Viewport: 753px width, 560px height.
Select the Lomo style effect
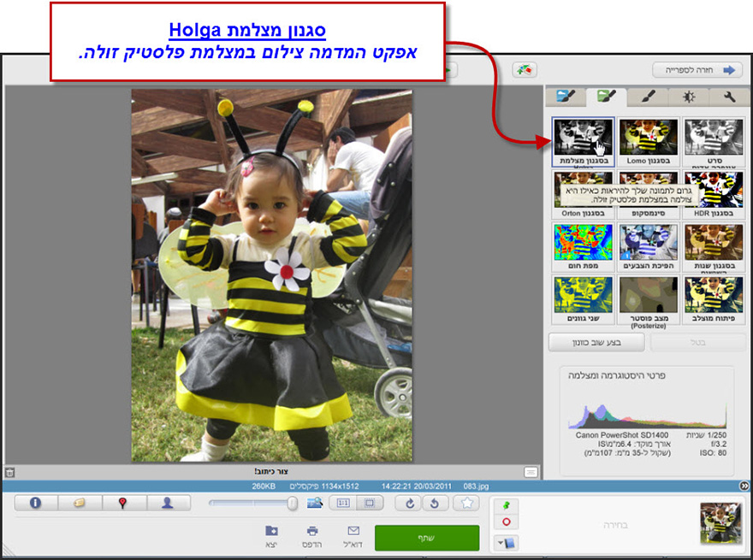pyautogui.click(x=649, y=135)
